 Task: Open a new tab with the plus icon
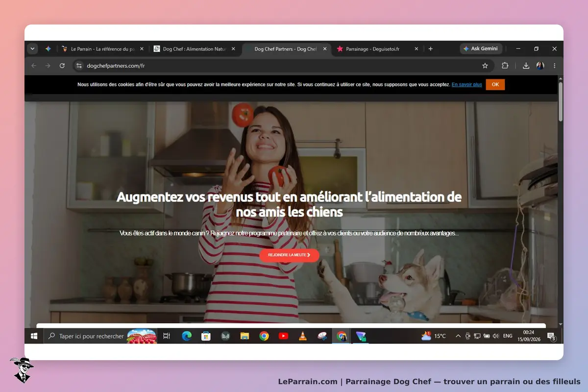[431, 49]
